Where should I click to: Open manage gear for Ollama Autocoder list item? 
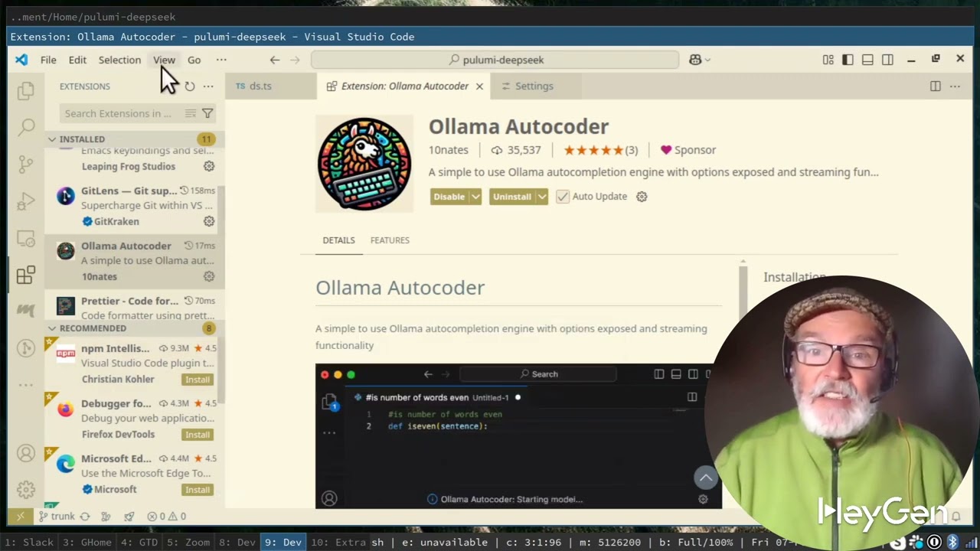(x=209, y=276)
